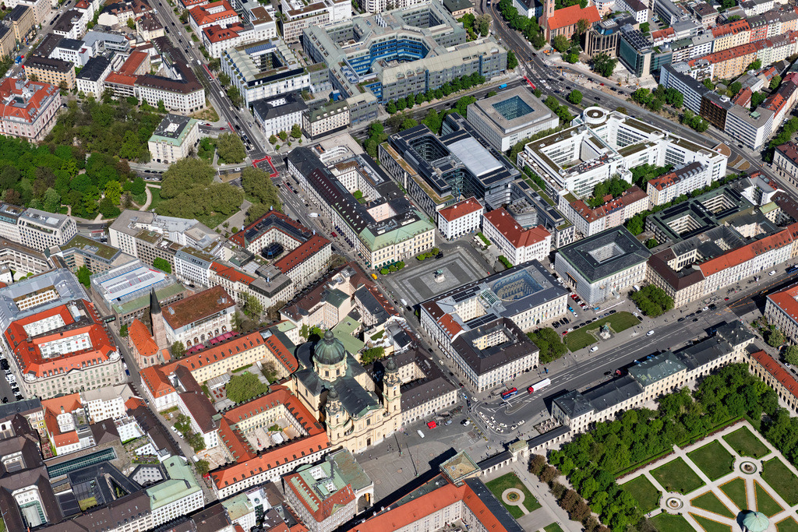Click the circular lawn in the garden
The width and height of the screenshot is (798, 532).
click(748, 466)
